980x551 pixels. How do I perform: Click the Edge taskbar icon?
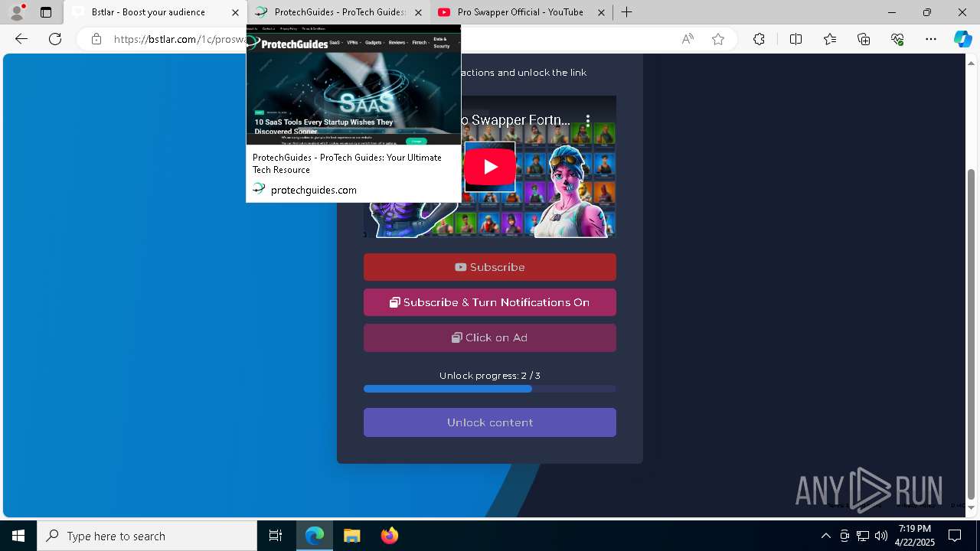tap(315, 536)
